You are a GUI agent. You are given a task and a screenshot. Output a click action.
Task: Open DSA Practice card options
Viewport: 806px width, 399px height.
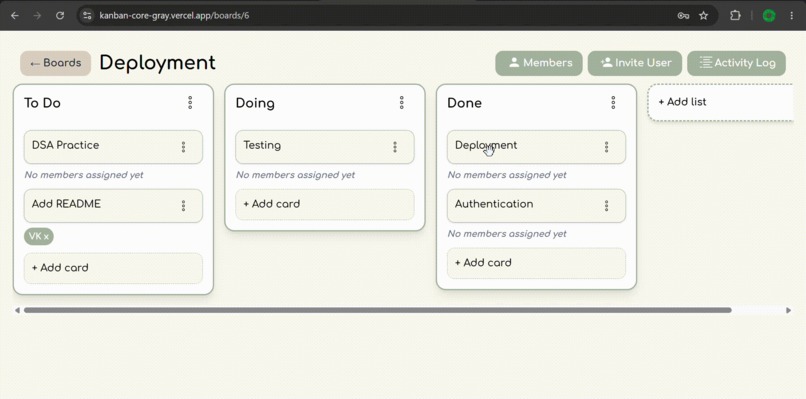(x=184, y=147)
